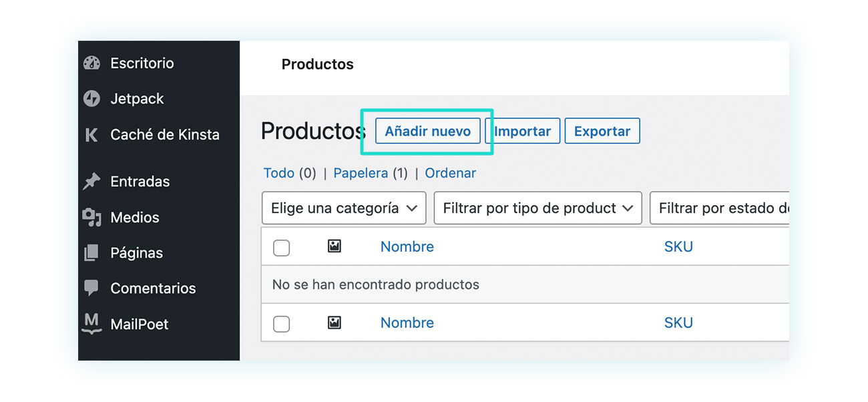Screen dimensions: 868x402
Task: Click the 'Añadir nuevo' button
Action: click(428, 132)
